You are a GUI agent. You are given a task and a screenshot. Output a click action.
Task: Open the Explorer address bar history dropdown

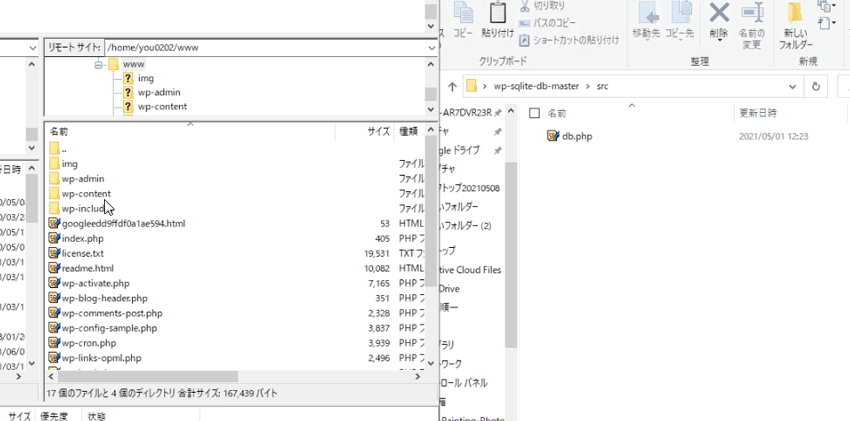(793, 86)
